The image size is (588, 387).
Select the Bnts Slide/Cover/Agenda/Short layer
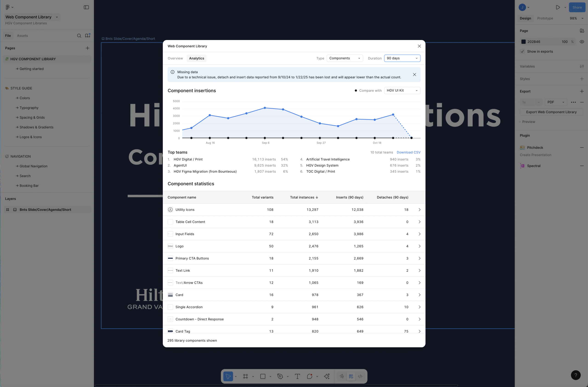pos(45,210)
